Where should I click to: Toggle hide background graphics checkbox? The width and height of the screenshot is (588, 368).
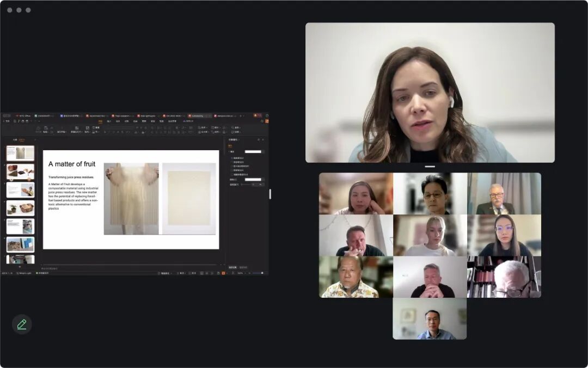[x=232, y=174]
